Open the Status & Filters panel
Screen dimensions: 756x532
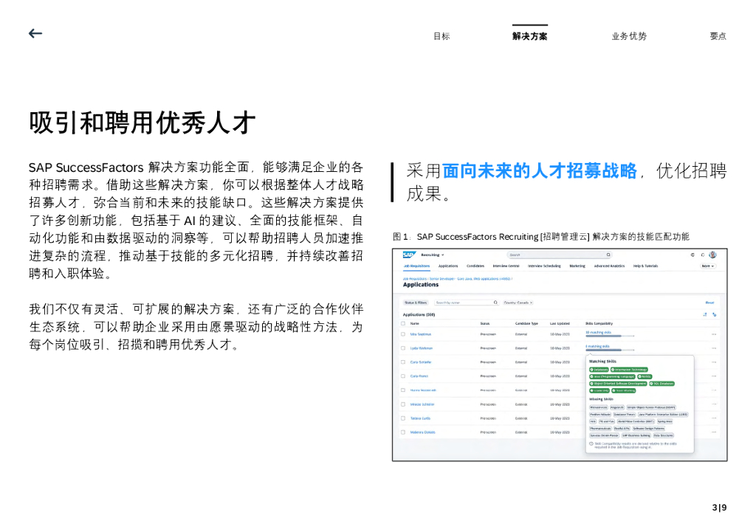[x=416, y=303]
